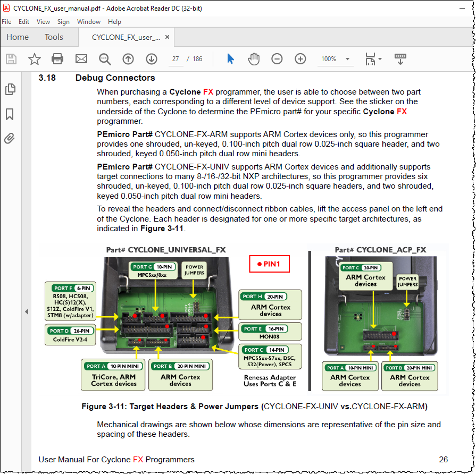Select the hand panning tool

(x=254, y=59)
